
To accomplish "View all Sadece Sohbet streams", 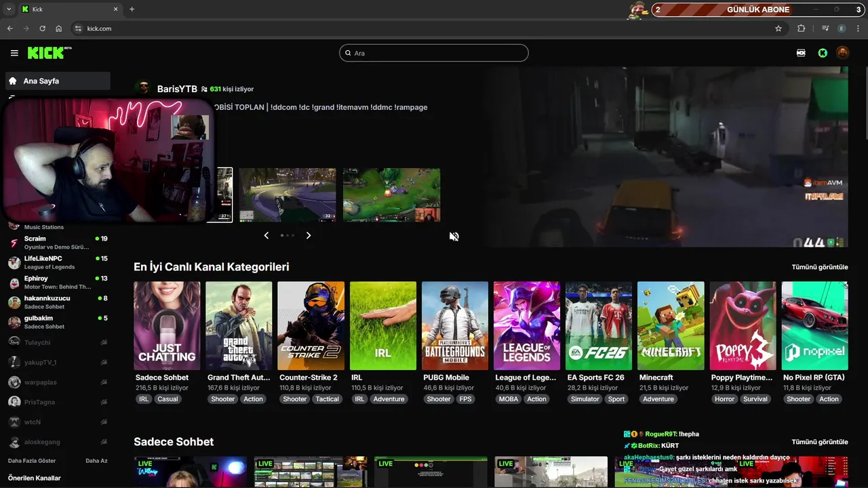I will click(x=820, y=442).
